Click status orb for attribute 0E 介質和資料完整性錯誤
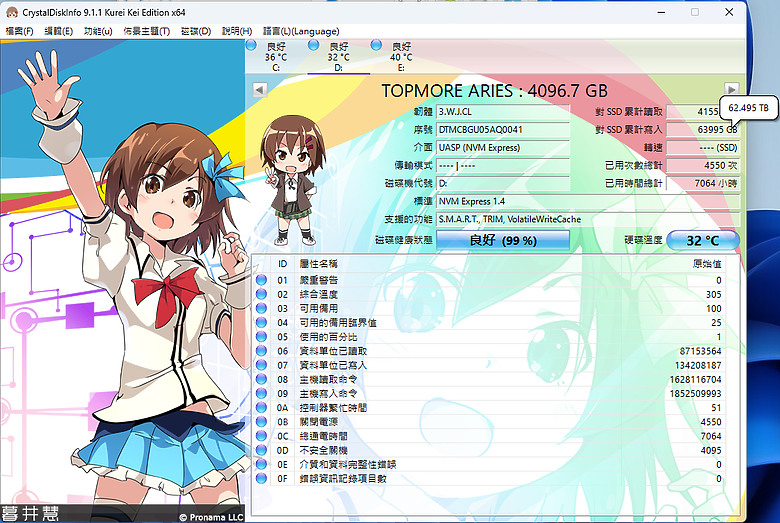This screenshot has height=523, width=780. click(x=261, y=464)
